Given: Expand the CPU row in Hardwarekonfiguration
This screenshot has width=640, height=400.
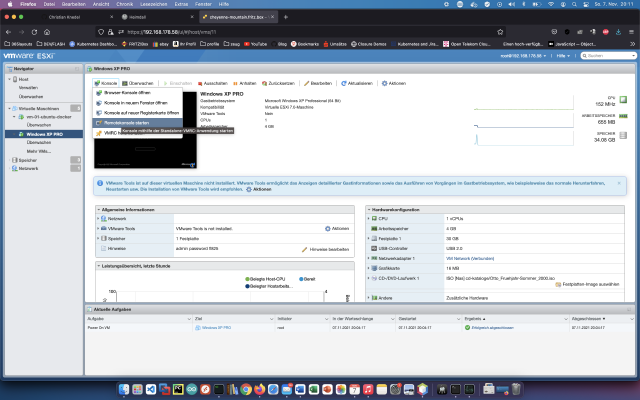Looking at the screenshot, I should (369, 219).
